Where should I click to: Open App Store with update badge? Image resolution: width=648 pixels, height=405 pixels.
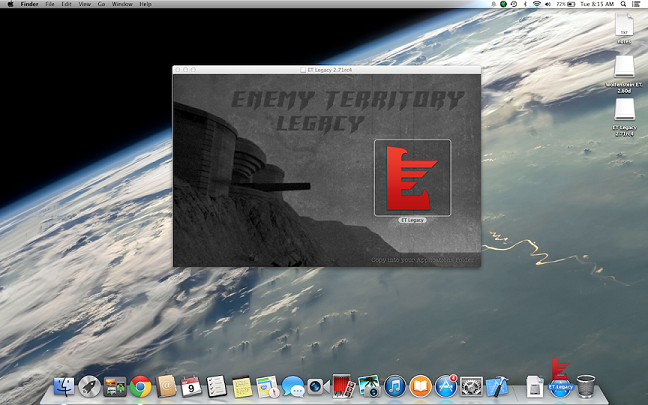(x=446, y=387)
